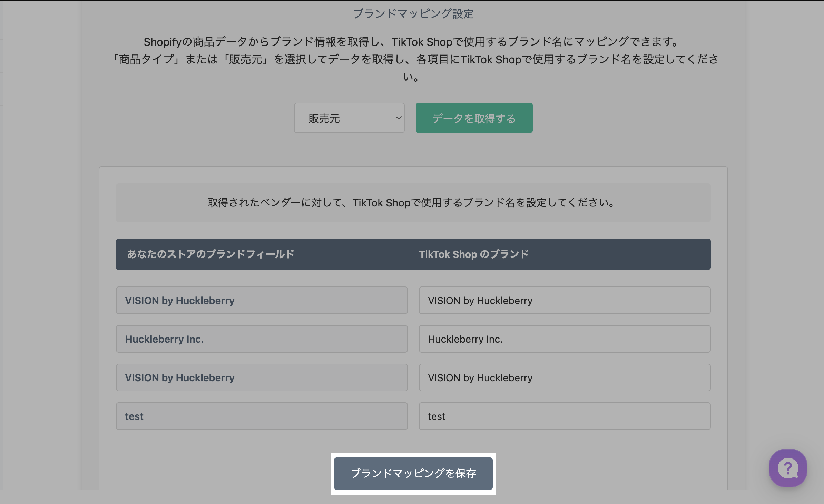Image resolution: width=824 pixels, height=504 pixels.
Task: Edit TikTok brand field containing test
Action: click(x=564, y=416)
